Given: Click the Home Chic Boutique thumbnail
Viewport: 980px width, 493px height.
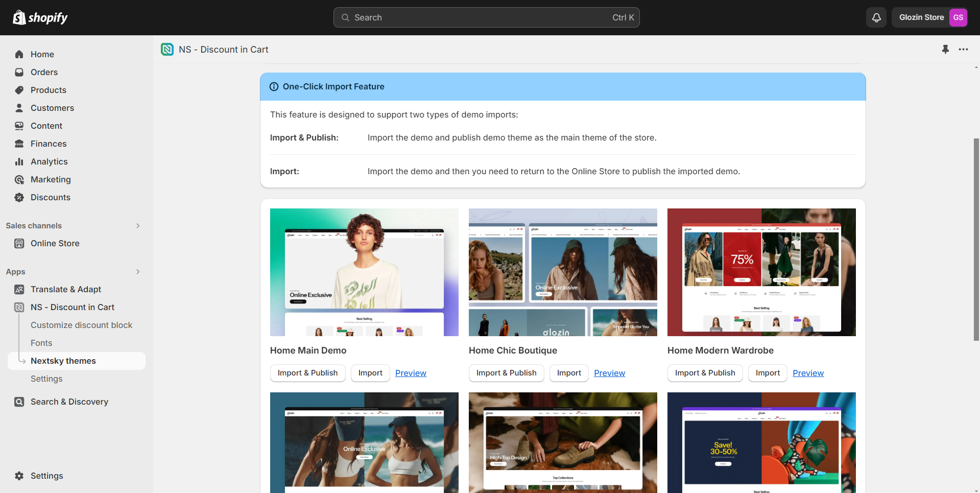Looking at the screenshot, I should (563, 272).
